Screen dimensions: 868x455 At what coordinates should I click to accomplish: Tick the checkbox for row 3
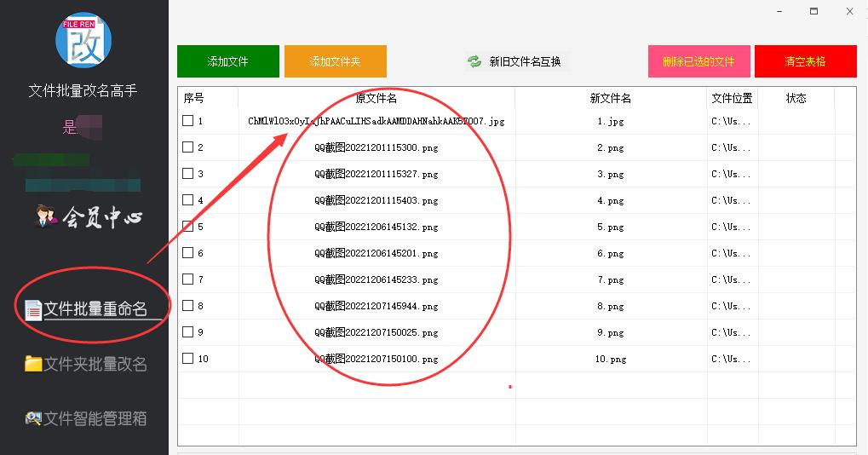click(187, 173)
